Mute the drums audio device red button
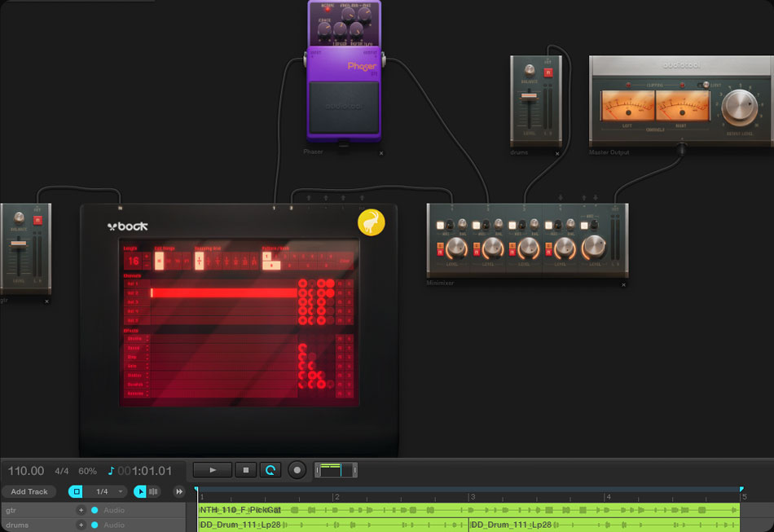This screenshot has height=532, width=774. [548, 73]
